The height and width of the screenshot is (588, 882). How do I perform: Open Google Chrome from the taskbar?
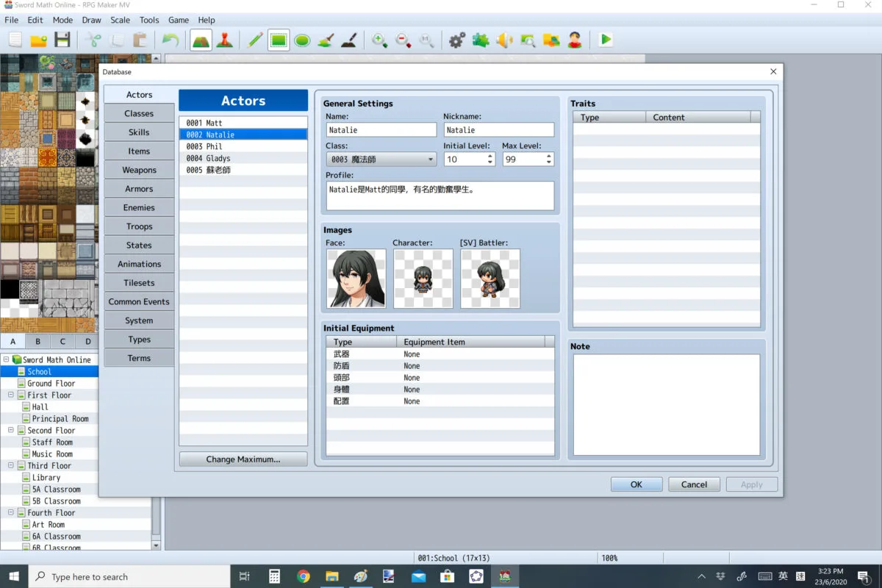tap(303, 576)
